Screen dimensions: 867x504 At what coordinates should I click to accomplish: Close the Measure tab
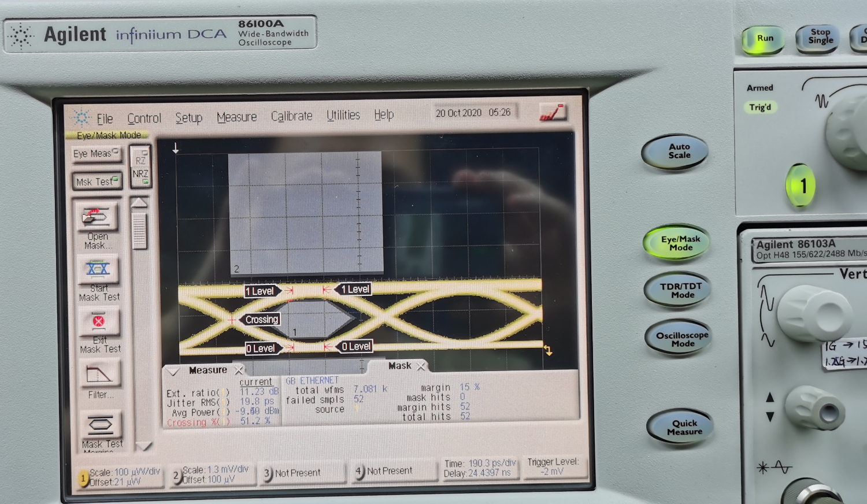(239, 370)
